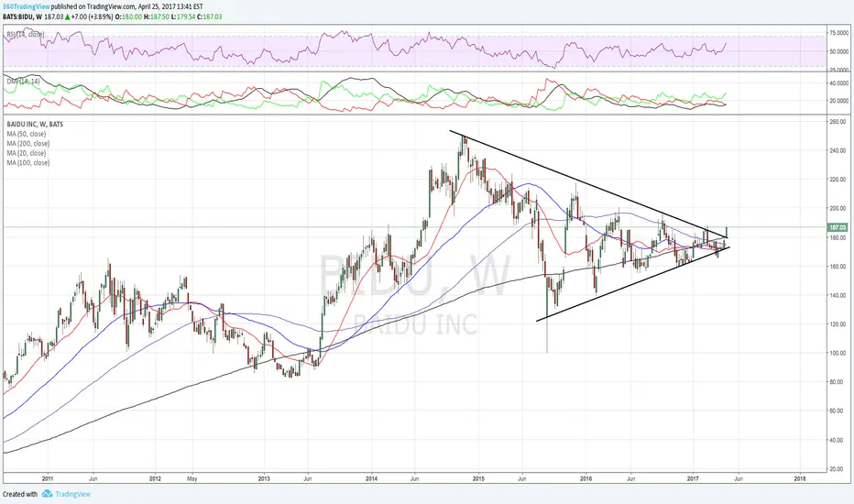This screenshot has height=504, width=854.
Task: Click the 2014 time axis label
Action: pyautogui.click(x=371, y=479)
